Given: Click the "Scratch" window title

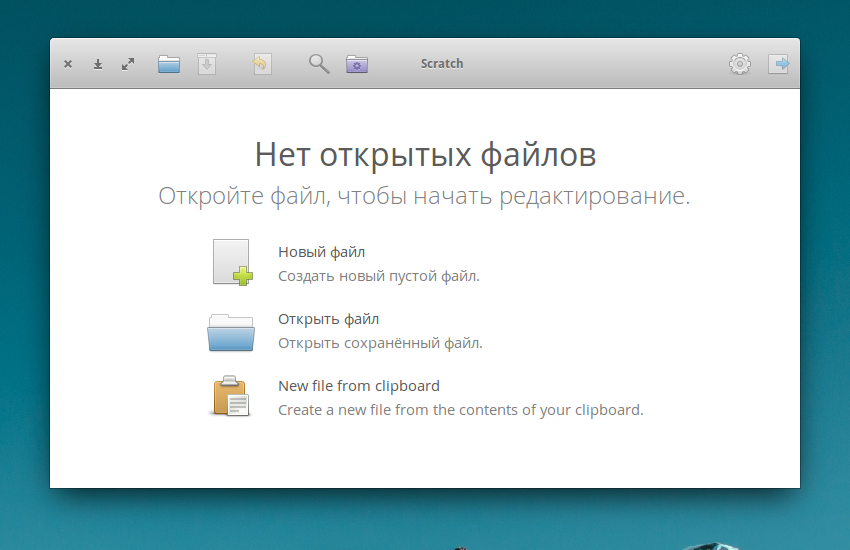Looking at the screenshot, I should (x=442, y=64).
